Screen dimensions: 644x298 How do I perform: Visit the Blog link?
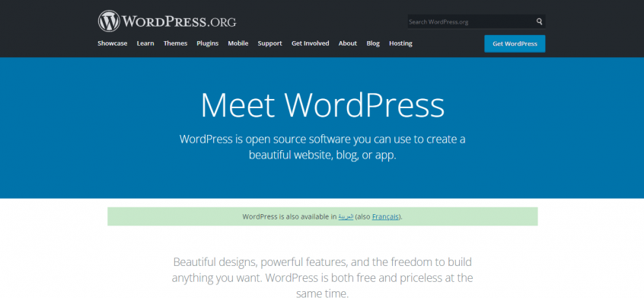pyautogui.click(x=373, y=43)
